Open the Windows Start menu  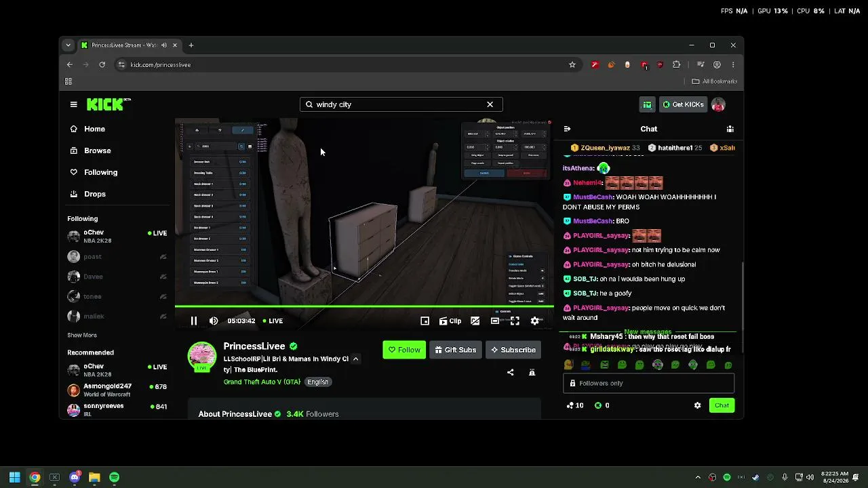coord(15,477)
